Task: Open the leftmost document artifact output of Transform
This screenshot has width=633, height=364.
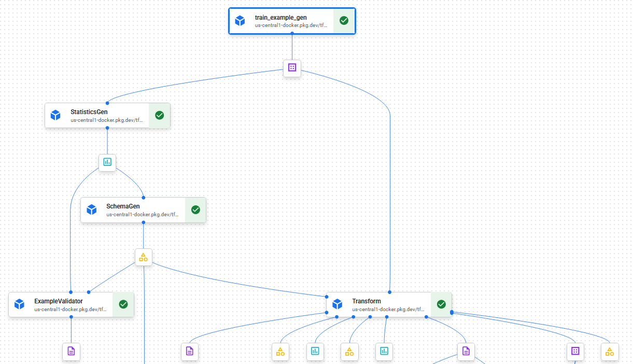Action: [x=190, y=351]
